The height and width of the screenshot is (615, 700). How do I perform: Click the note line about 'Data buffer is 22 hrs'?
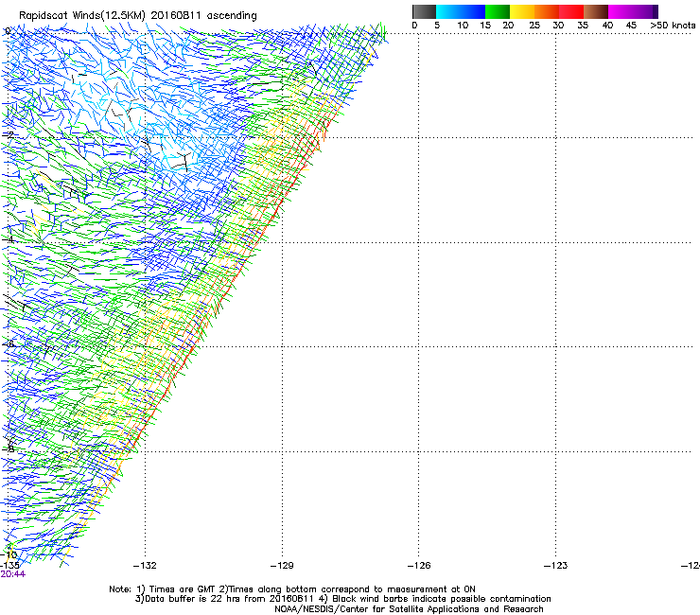coord(342,599)
